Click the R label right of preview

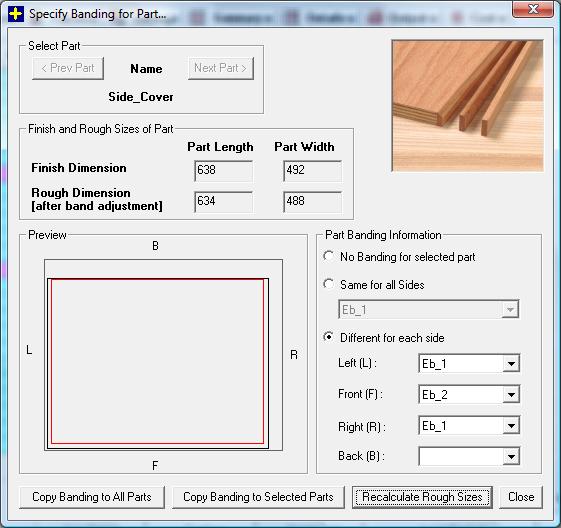[x=294, y=355]
